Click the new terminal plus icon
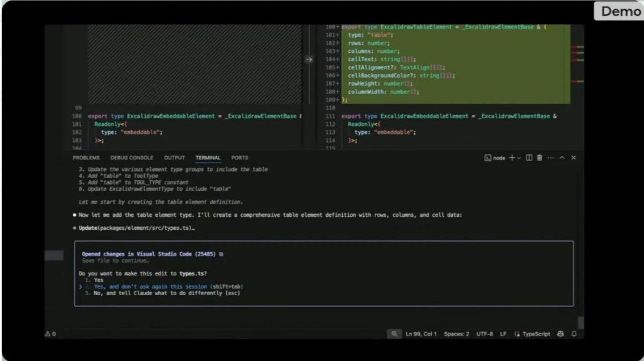The width and height of the screenshot is (644, 361). (x=512, y=158)
